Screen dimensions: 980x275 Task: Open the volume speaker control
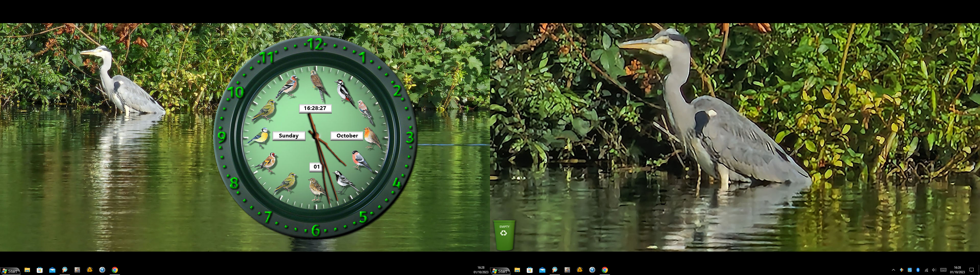point(934,270)
